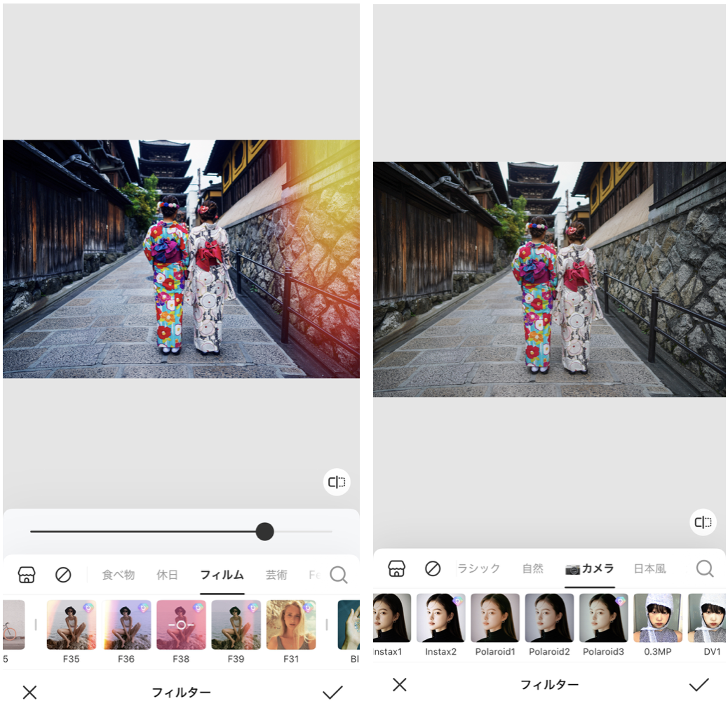Click the filter intensity slider handle
Image resolution: width=728 pixels, height=713 pixels.
click(x=264, y=531)
